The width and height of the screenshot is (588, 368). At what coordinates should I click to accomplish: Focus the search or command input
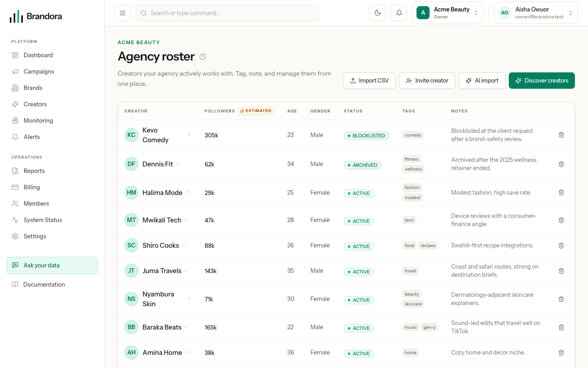[x=227, y=13]
